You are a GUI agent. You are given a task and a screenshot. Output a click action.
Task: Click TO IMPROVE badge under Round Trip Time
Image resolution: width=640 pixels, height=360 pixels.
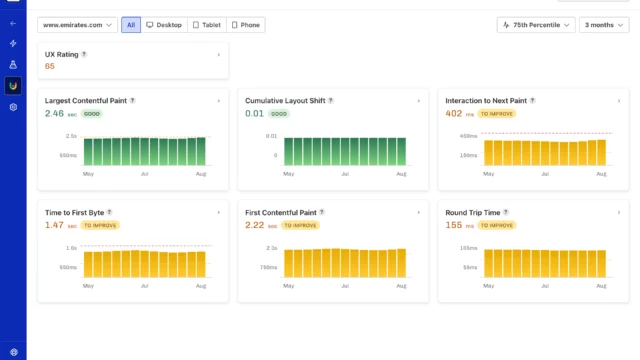497,225
